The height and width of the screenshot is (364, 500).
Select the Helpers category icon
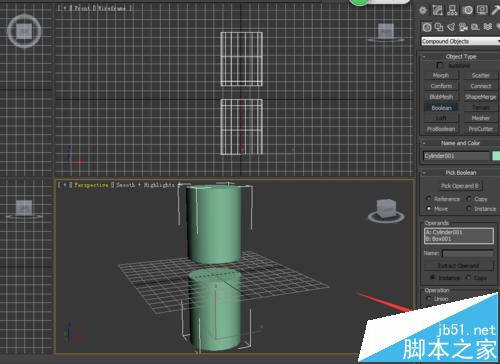pyautogui.click(x=475, y=27)
